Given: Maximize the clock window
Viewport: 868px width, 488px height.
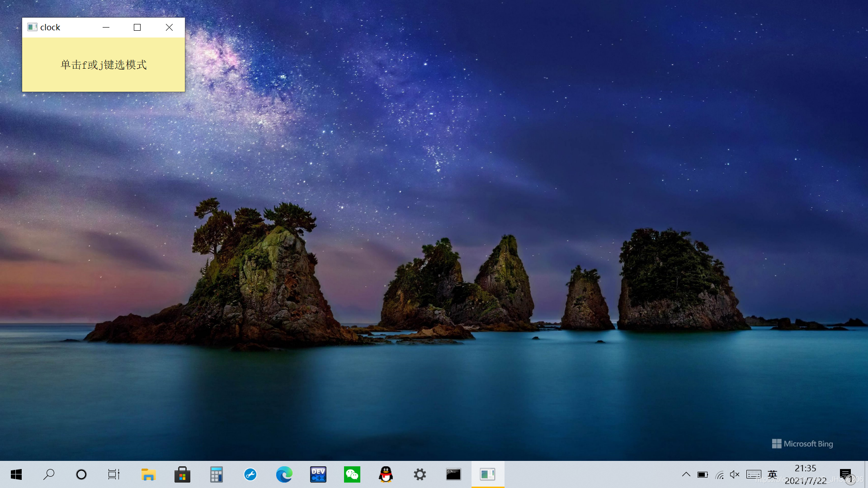Looking at the screenshot, I should click(137, 28).
